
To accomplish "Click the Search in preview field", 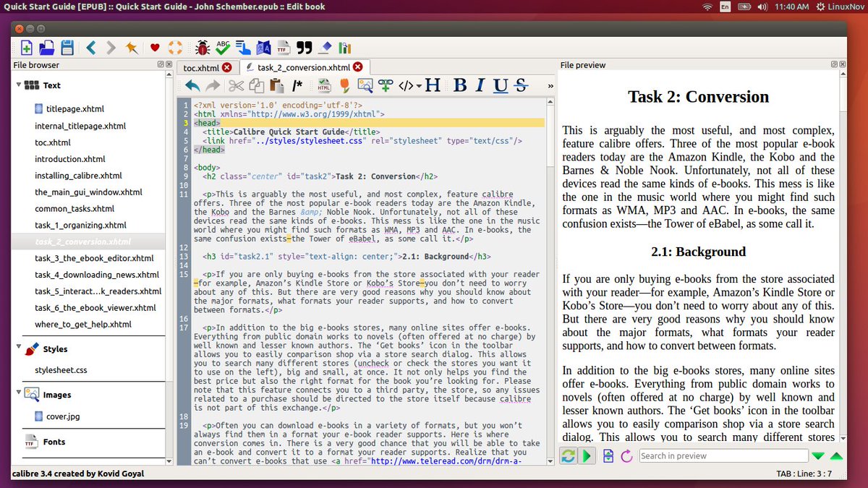I will coord(723,456).
